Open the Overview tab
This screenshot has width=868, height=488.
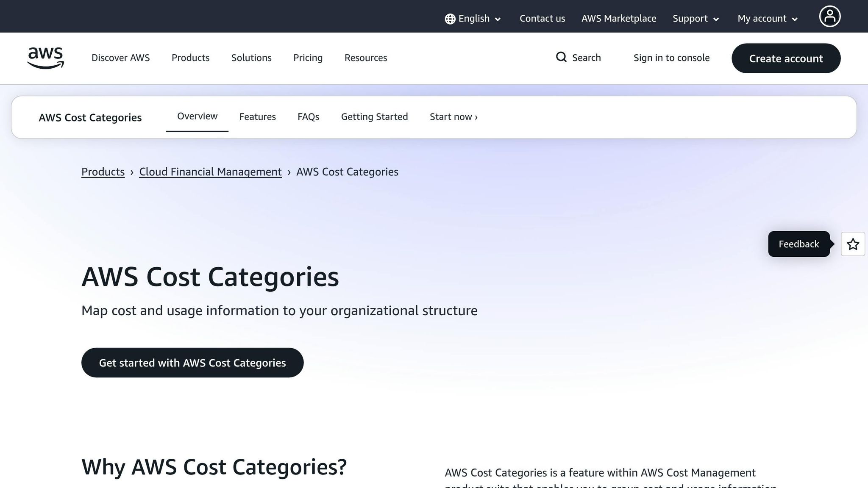197,116
